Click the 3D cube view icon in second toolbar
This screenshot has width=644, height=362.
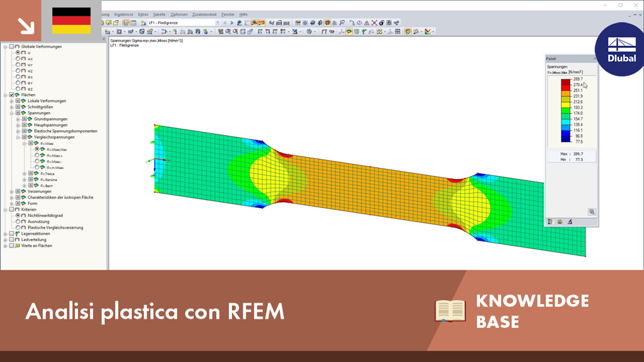pyautogui.click(x=243, y=31)
